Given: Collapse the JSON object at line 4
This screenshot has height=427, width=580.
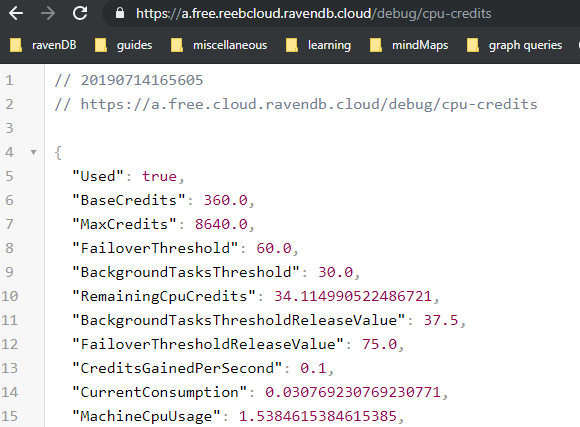Looking at the screenshot, I should click(x=34, y=152).
